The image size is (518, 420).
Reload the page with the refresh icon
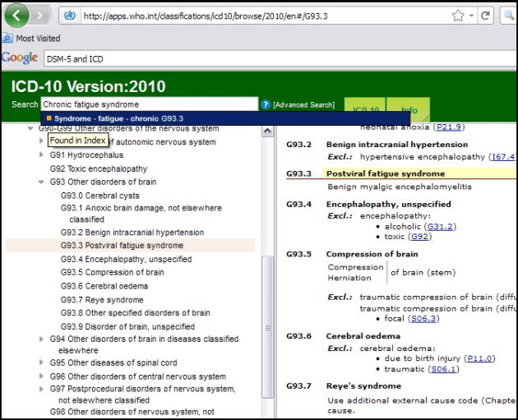(x=486, y=16)
